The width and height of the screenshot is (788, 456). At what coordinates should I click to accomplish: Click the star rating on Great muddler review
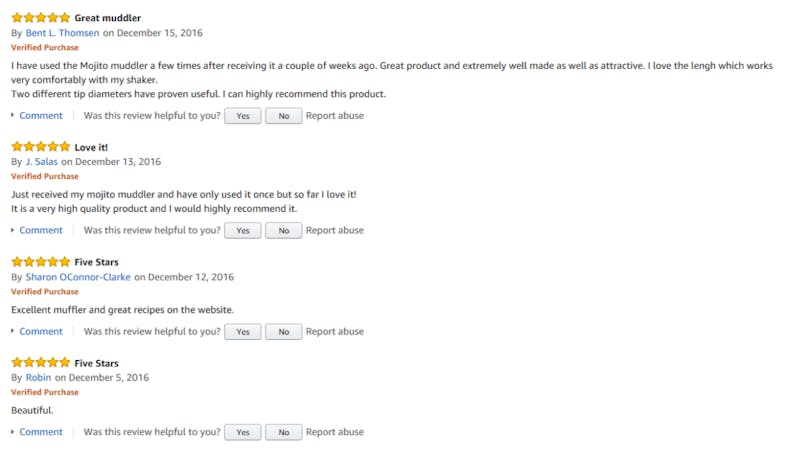coord(41,18)
